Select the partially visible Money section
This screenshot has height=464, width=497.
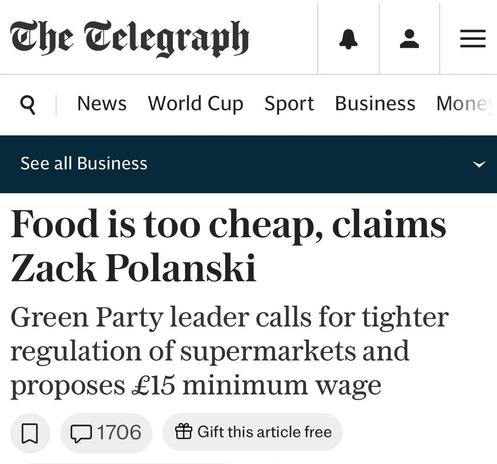click(465, 104)
